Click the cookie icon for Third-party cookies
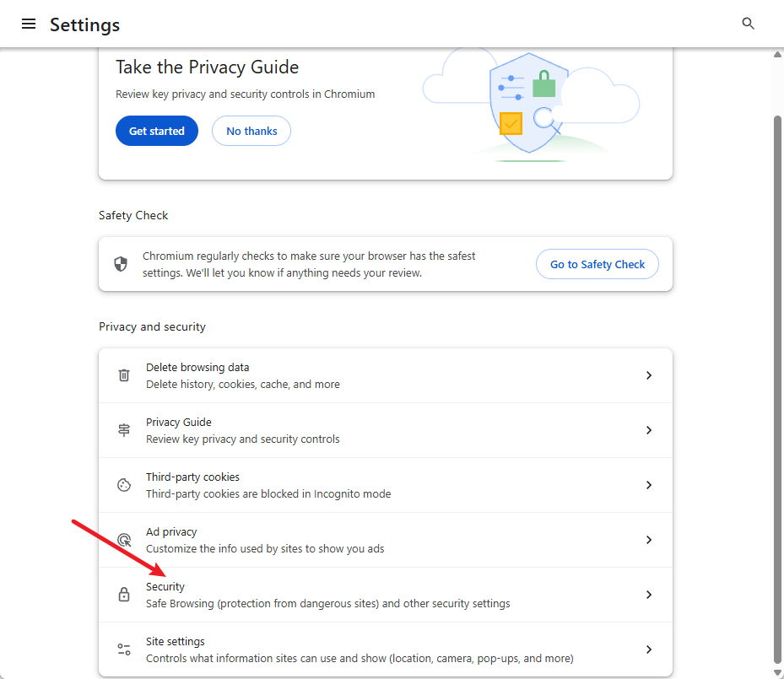This screenshot has height=679, width=784. [x=124, y=485]
